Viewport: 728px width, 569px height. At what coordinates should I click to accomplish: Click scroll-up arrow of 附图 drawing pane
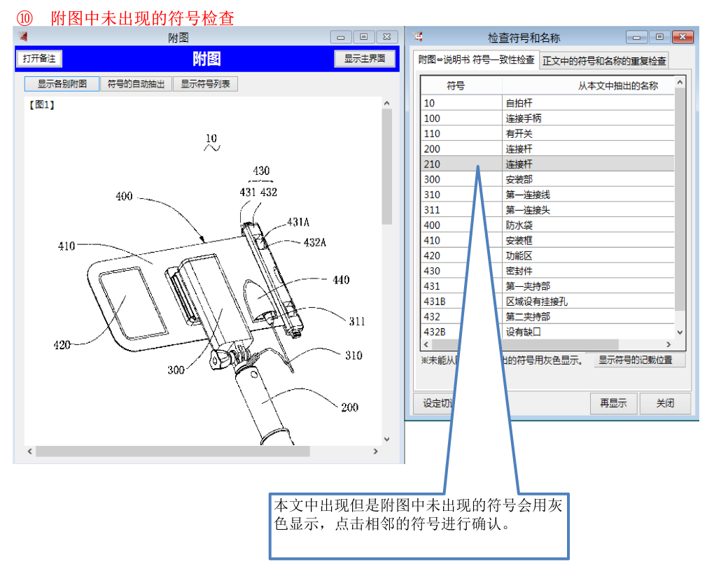(386, 103)
